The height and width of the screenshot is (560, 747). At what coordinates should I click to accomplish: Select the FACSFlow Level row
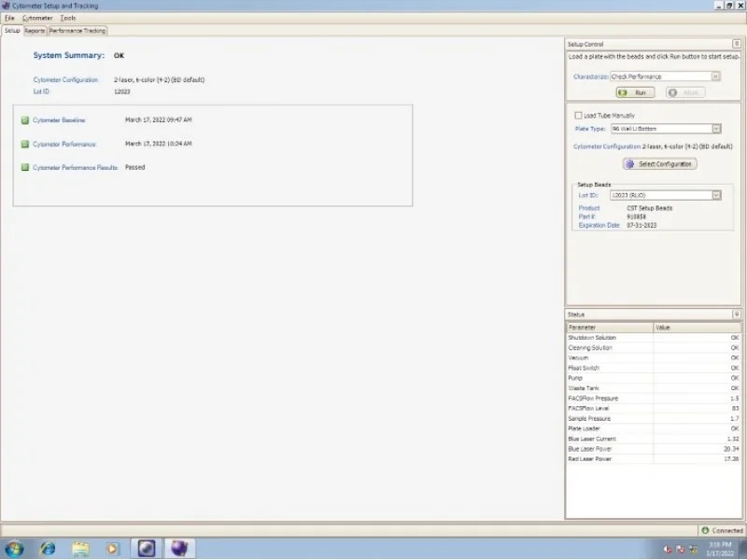click(x=653, y=409)
